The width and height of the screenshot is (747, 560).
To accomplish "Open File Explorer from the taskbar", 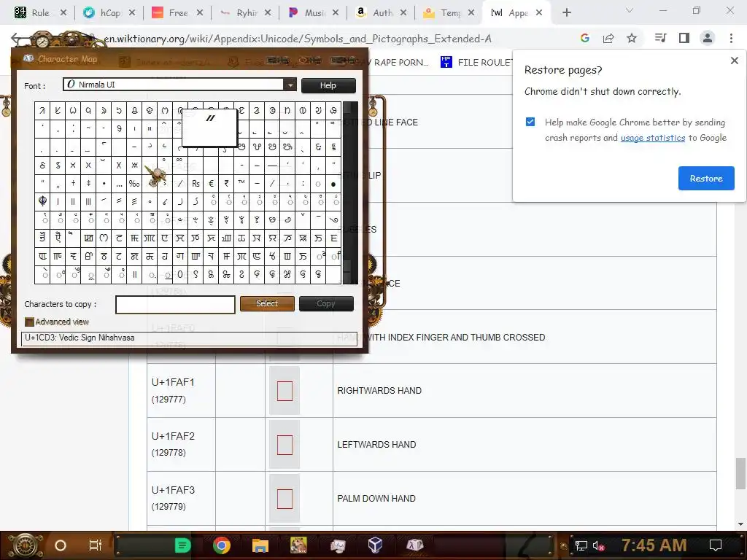I will (x=260, y=545).
